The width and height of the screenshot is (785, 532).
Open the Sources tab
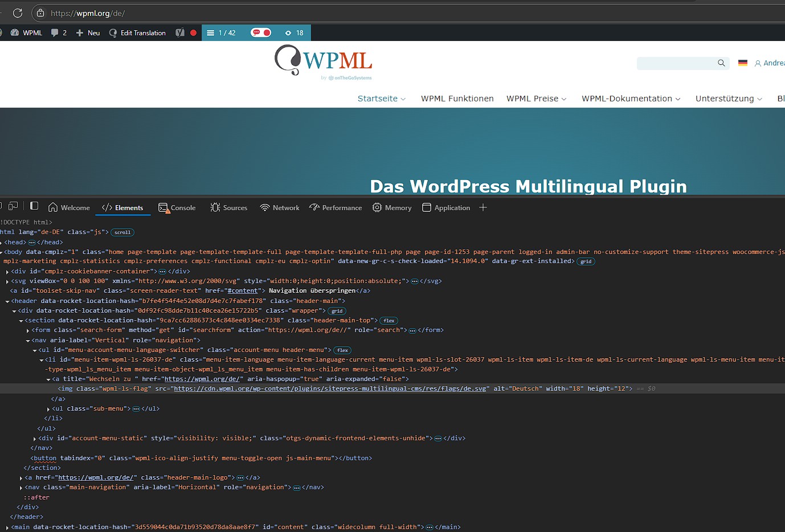pyautogui.click(x=229, y=208)
